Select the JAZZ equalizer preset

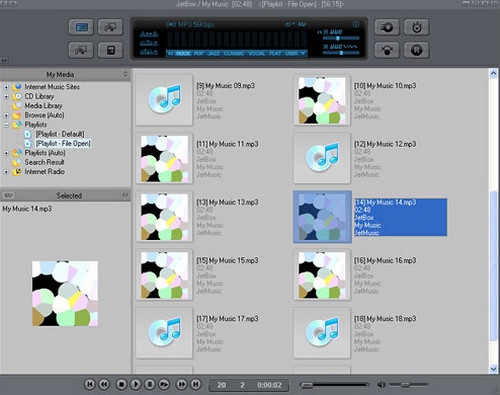click(214, 53)
